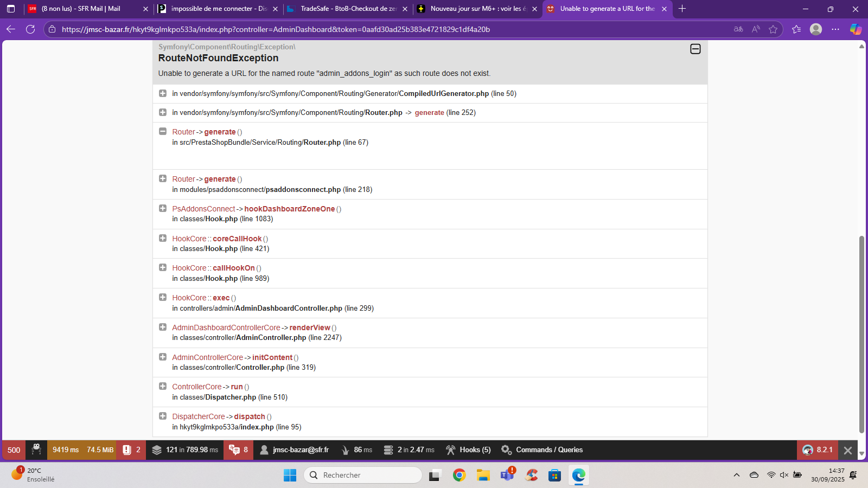Image resolution: width=868 pixels, height=488 pixels.
Task: Switch to the SFR Mail tab
Action: (88, 9)
